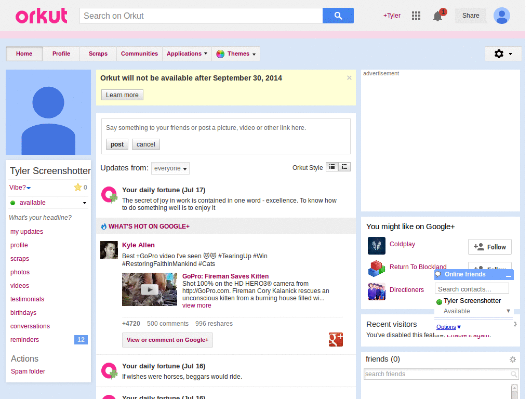Click the friends list scrollbar
The image size is (532, 399).
tap(514, 391)
